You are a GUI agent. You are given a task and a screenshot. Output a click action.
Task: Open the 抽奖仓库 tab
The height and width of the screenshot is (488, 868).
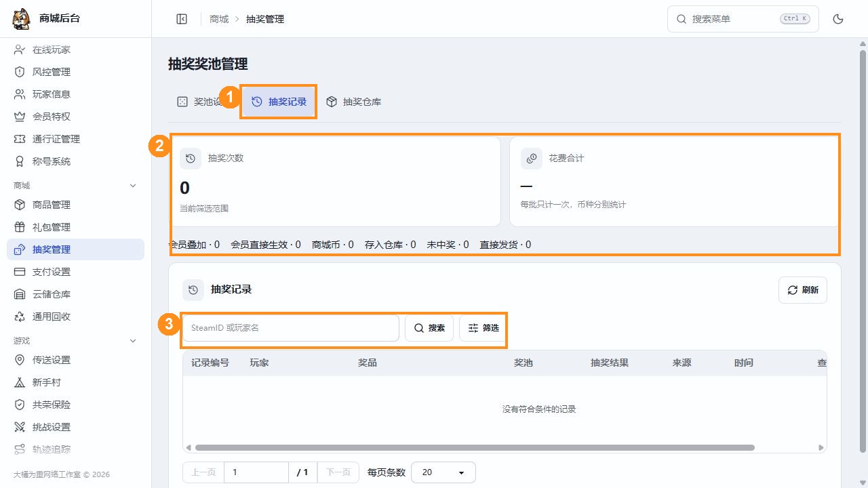[x=353, y=102]
